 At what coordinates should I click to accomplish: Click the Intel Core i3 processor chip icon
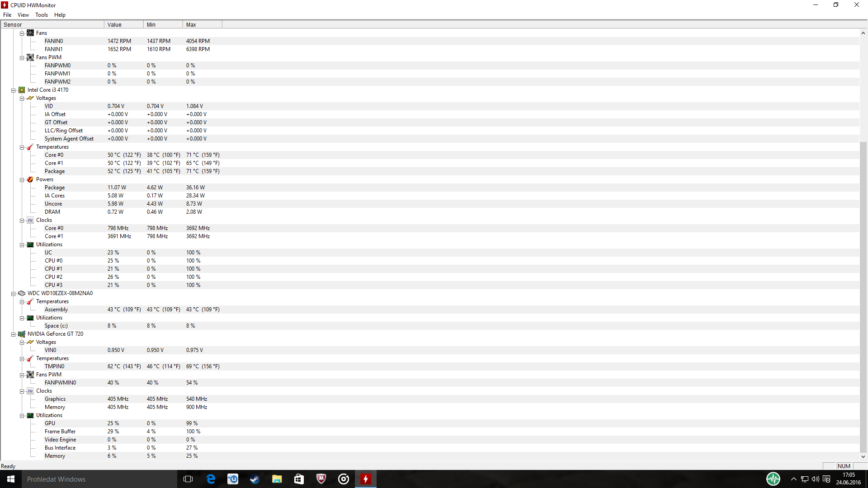22,90
